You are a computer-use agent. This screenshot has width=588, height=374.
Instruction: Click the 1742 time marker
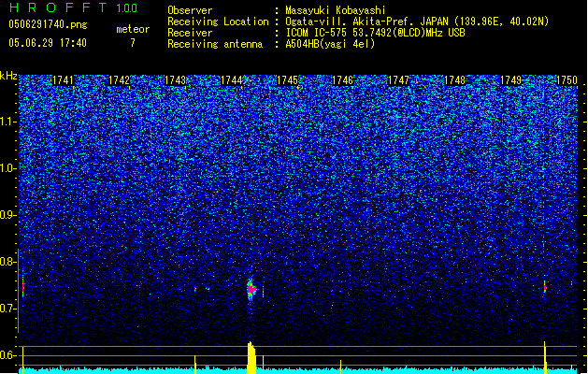point(119,80)
